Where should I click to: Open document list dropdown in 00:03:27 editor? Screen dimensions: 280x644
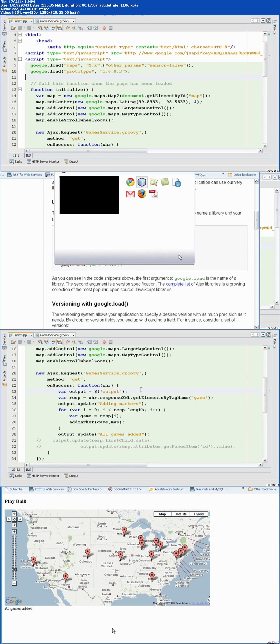263,21
